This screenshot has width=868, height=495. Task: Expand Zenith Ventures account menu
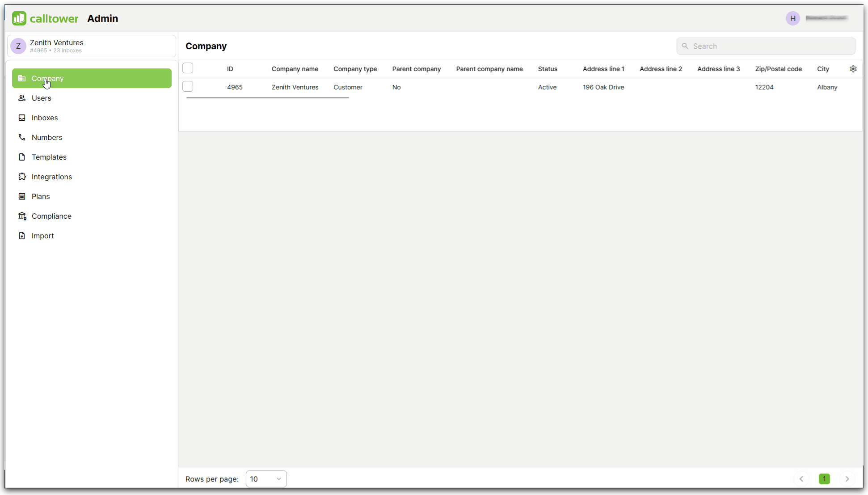(91, 46)
